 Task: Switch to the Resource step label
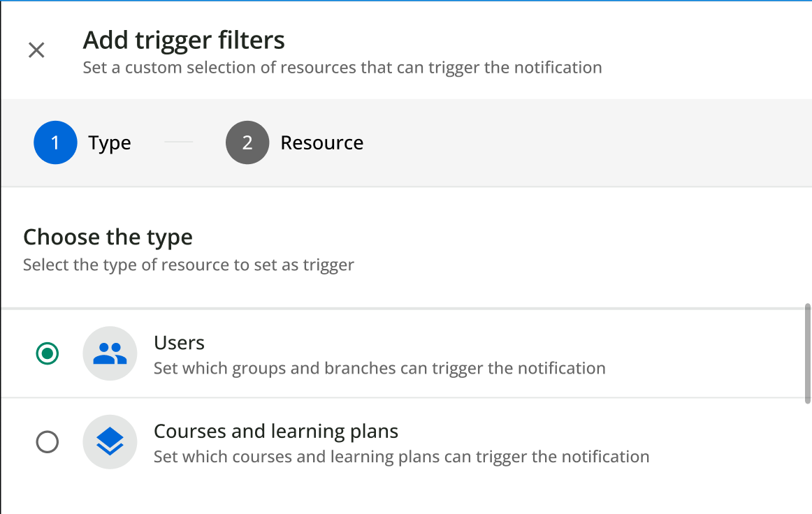coord(321,142)
